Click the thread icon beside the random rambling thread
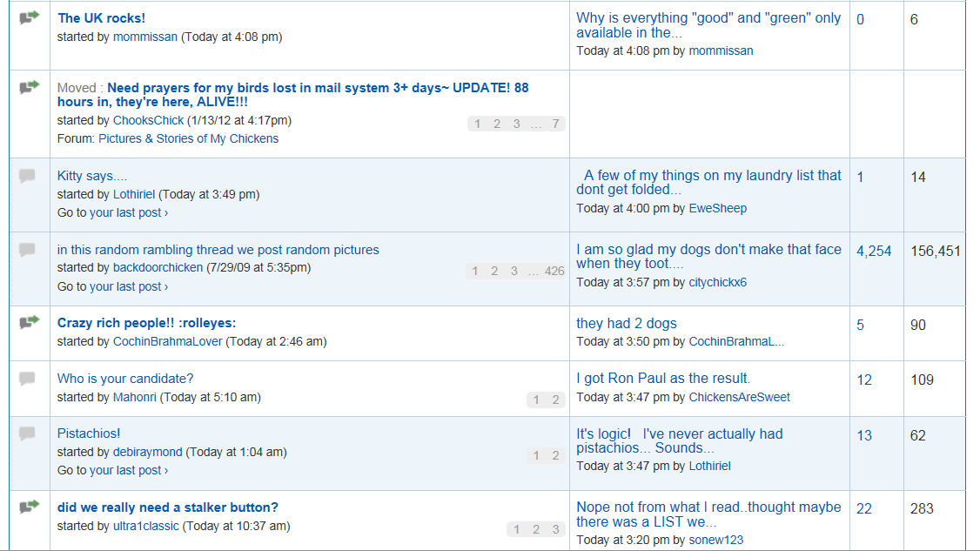The width and height of the screenshot is (980, 551). pos(27,250)
